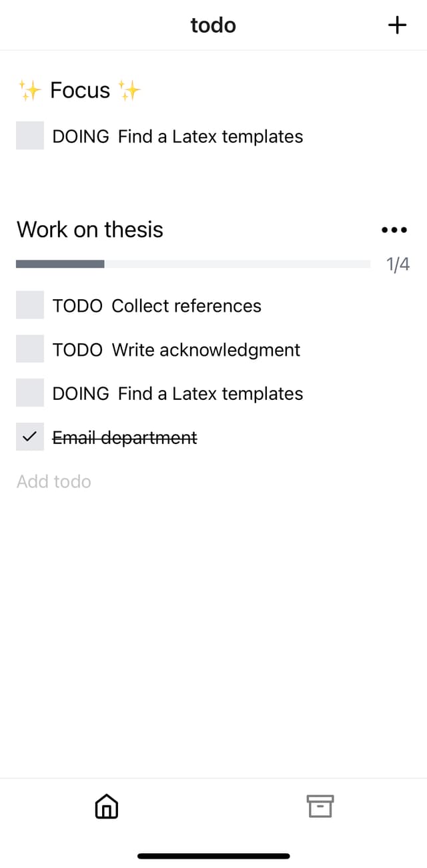The height and width of the screenshot is (868, 427).
Task: Tap the Focus section heading
Action: [x=79, y=90]
